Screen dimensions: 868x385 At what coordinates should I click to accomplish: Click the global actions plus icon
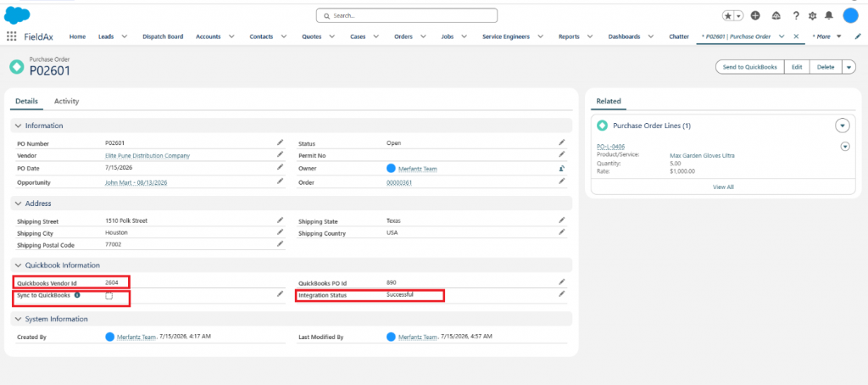tap(755, 15)
